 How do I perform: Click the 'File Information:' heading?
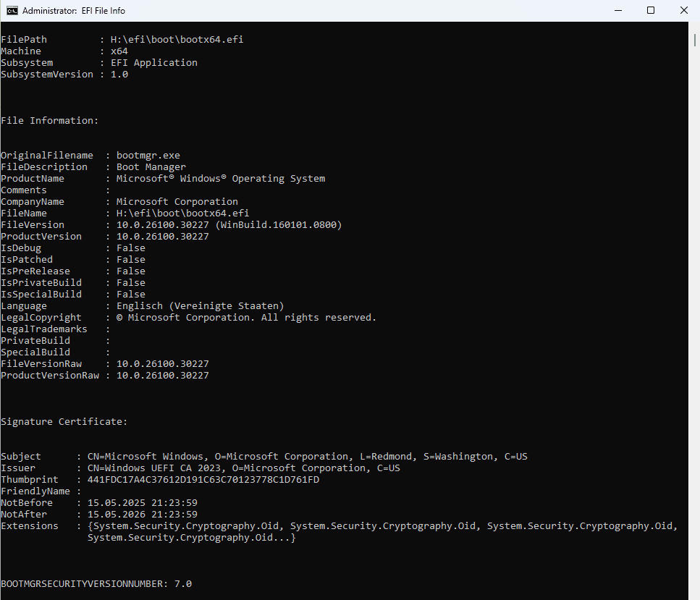click(x=49, y=121)
